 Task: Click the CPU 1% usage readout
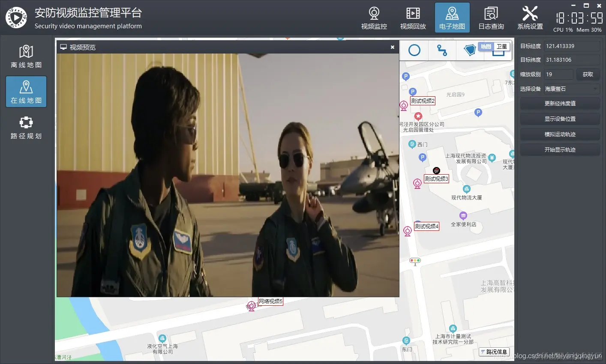click(563, 30)
